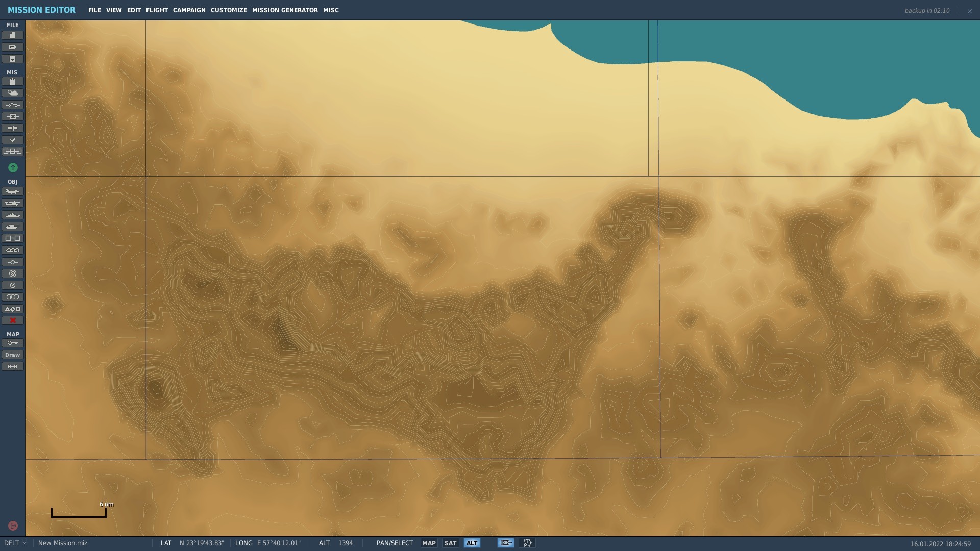Open the checkmark required modules icon
The image size is (980, 551).
[13, 140]
